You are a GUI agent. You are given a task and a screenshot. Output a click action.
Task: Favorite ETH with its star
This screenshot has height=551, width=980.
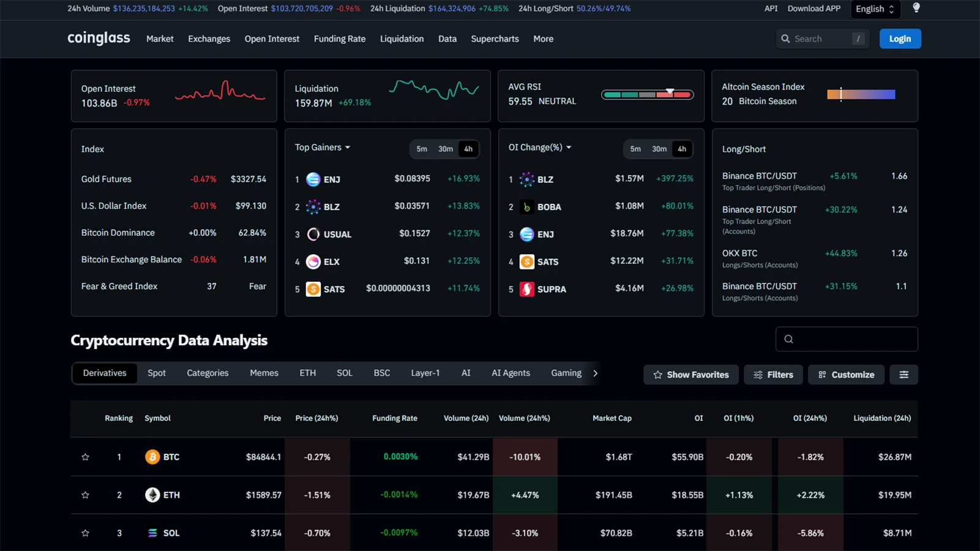[85, 495]
